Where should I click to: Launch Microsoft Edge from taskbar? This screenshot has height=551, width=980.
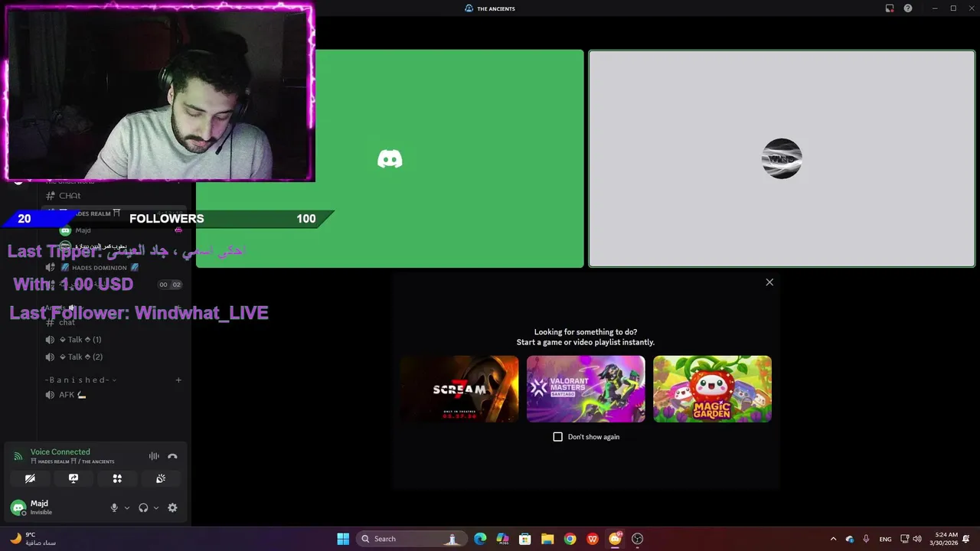tap(480, 539)
